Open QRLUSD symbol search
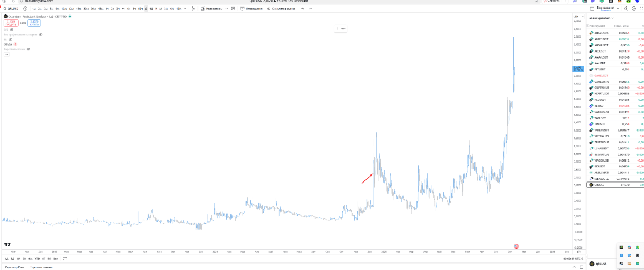The image size is (644, 270). (10, 9)
